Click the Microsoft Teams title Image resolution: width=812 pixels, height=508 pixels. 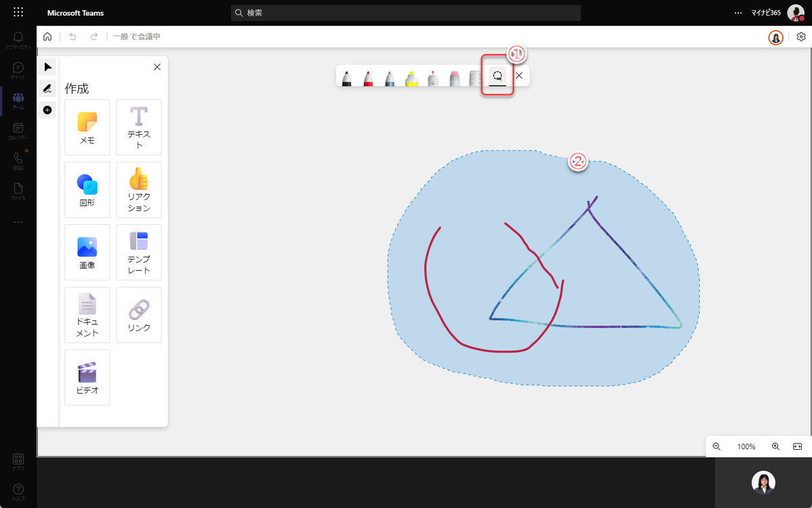tap(76, 13)
